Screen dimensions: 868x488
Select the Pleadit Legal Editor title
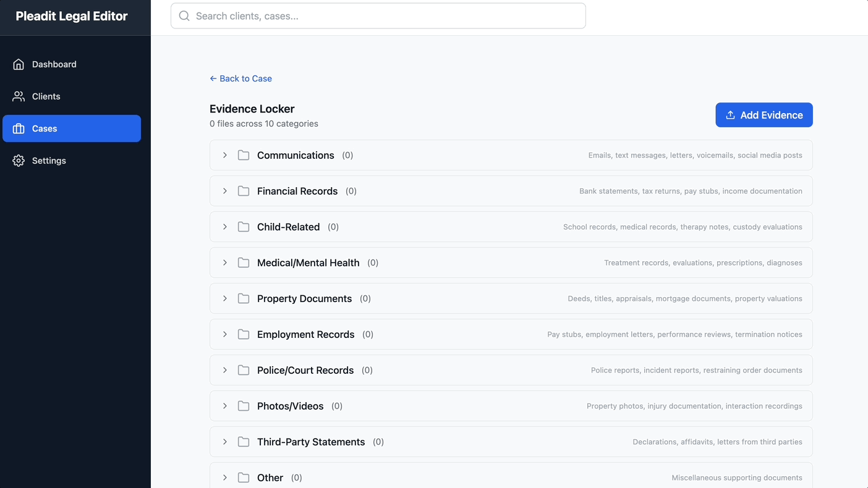[71, 15]
